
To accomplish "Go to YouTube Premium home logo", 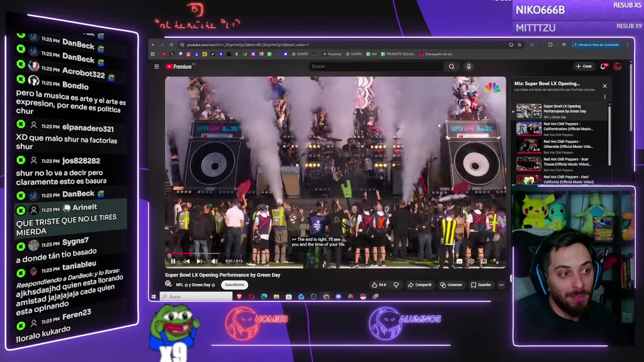I will (180, 66).
